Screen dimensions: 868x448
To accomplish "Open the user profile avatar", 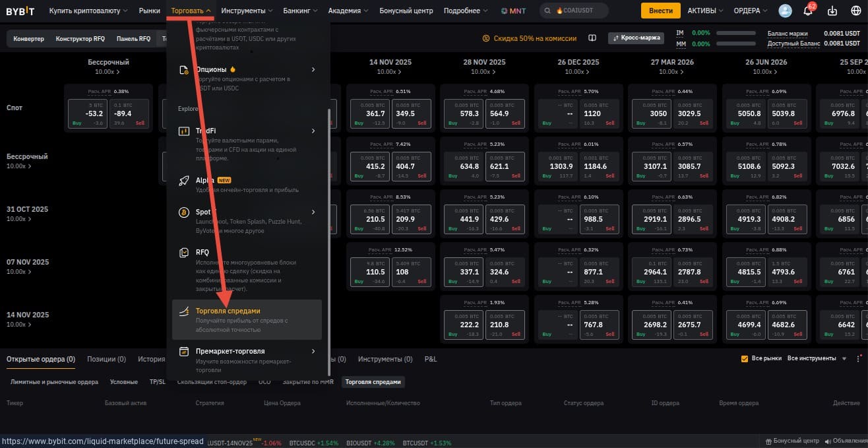I will tap(785, 11).
